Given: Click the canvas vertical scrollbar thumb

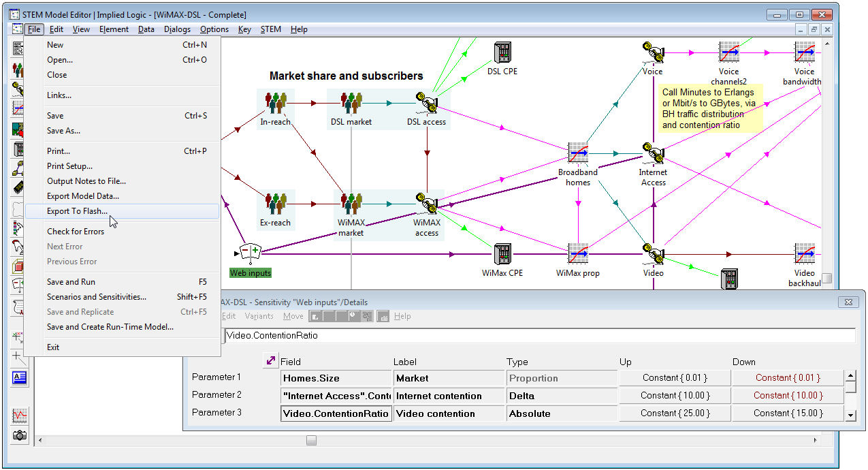Looking at the screenshot, I should (x=827, y=278).
